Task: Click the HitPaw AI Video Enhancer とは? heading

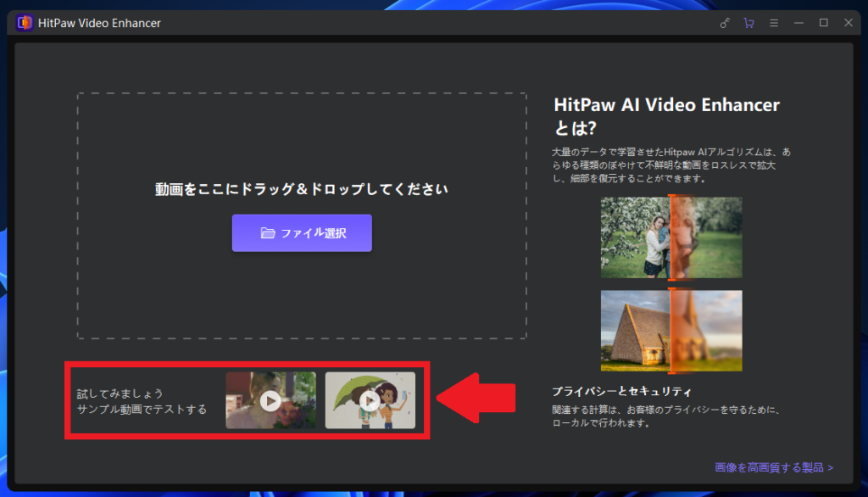Action: 666,116
